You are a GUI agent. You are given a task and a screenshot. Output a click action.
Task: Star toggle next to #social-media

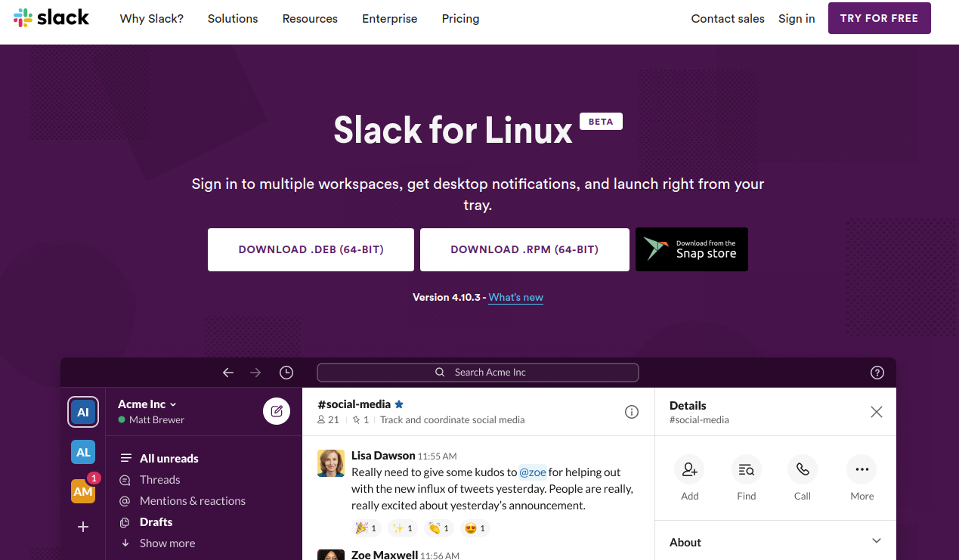pyautogui.click(x=399, y=404)
